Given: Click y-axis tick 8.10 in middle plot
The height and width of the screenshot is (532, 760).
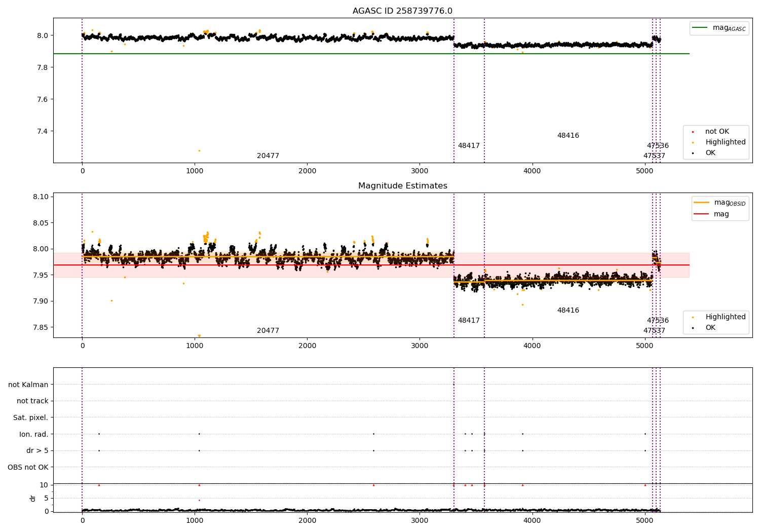Looking at the screenshot, I should coord(40,197).
